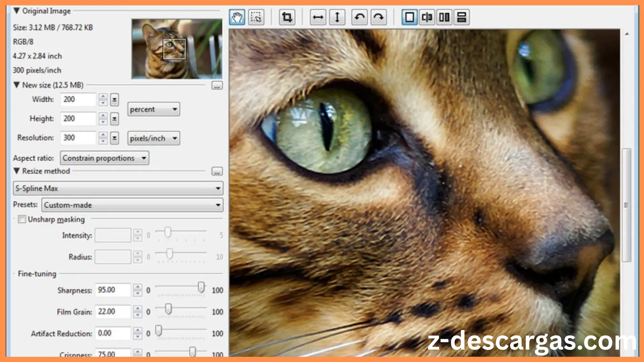Click the Resolution reset icon

click(114, 138)
